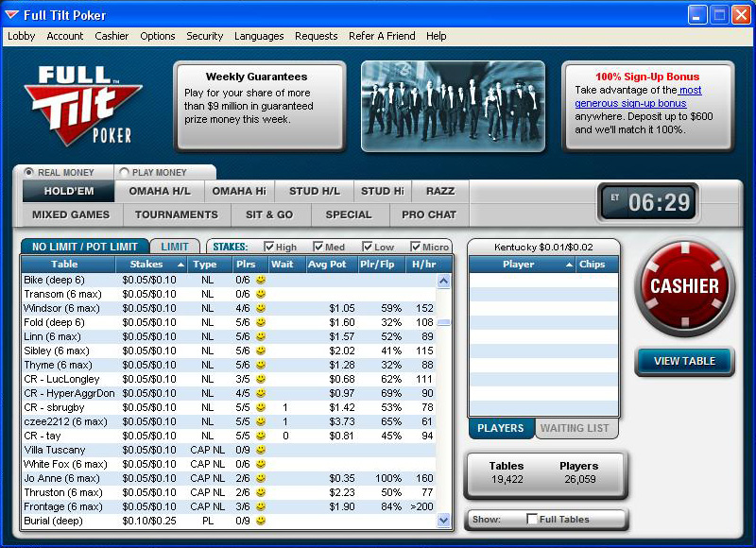Open the Lobby menu
756x548 pixels.
tap(21, 36)
